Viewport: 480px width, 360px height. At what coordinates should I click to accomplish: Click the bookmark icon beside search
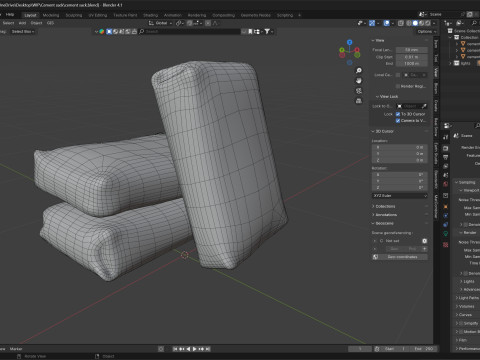pyautogui.click(x=250, y=32)
